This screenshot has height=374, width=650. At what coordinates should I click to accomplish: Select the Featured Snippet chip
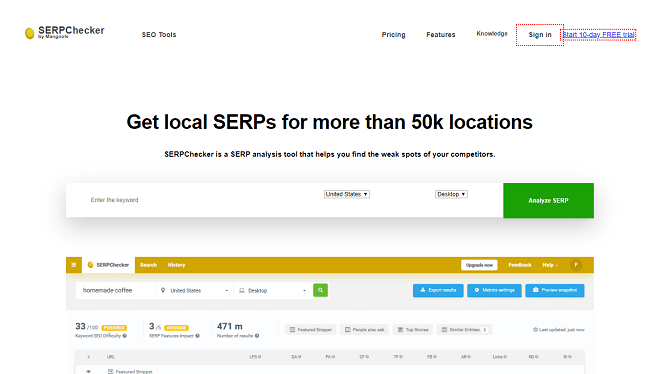click(310, 330)
